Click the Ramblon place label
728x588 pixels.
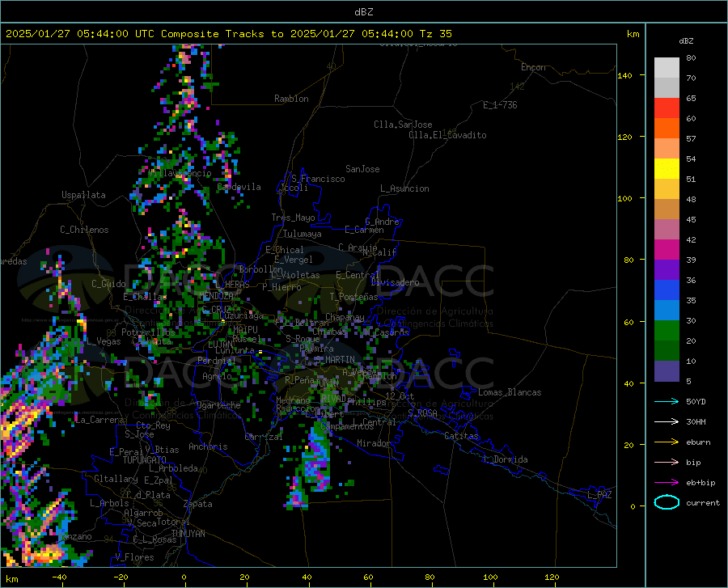point(291,99)
